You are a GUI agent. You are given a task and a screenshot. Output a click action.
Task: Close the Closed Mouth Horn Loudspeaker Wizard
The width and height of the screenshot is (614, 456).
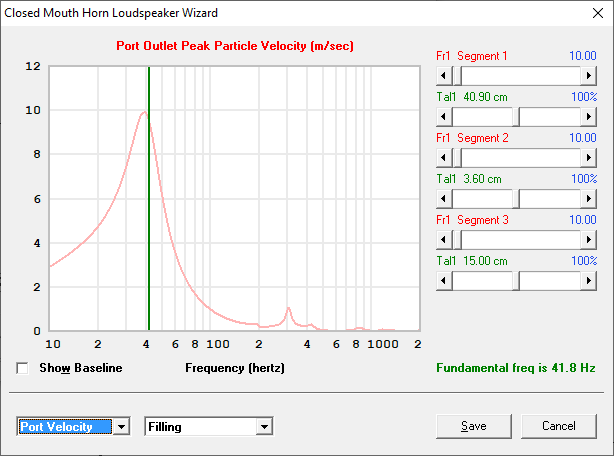pyautogui.click(x=598, y=13)
